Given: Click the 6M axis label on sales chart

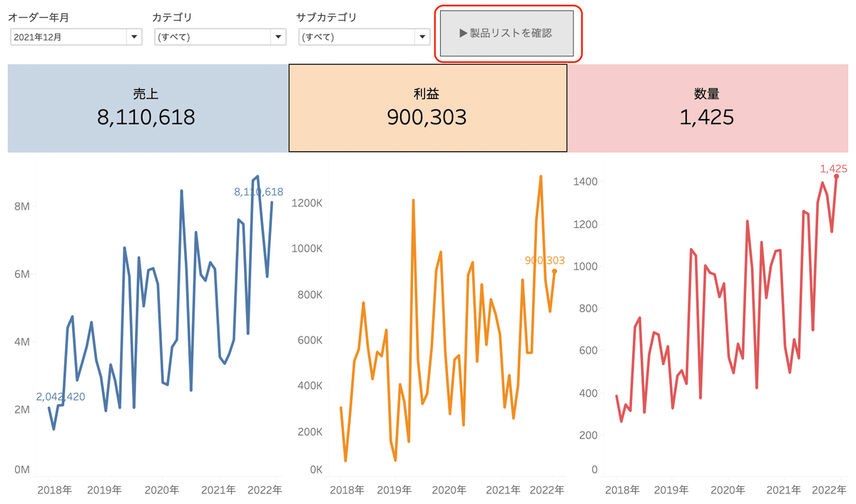Looking at the screenshot, I should (x=23, y=274).
